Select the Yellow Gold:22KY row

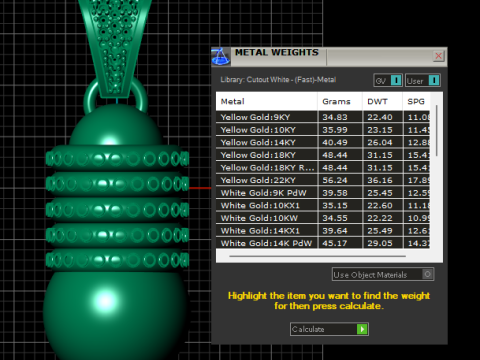tap(323, 180)
